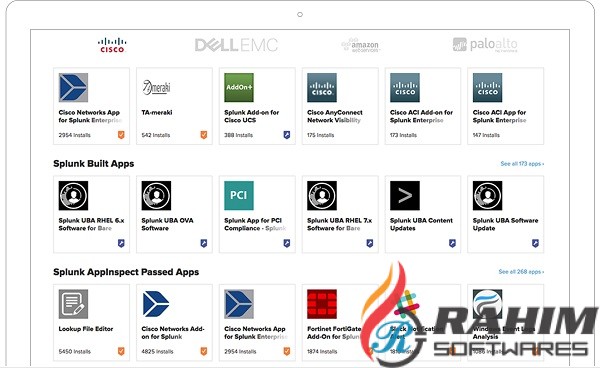Click the Splunk Built Apps heading
This screenshot has height=368, width=600.
pos(94,164)
